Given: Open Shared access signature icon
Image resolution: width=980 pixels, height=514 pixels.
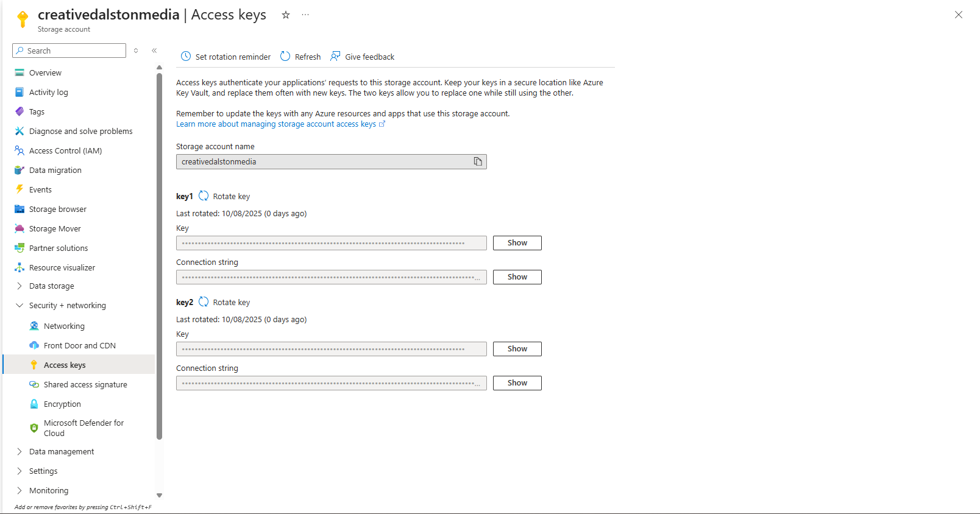Looking at the screenshot, I should (x=34, y=384).
